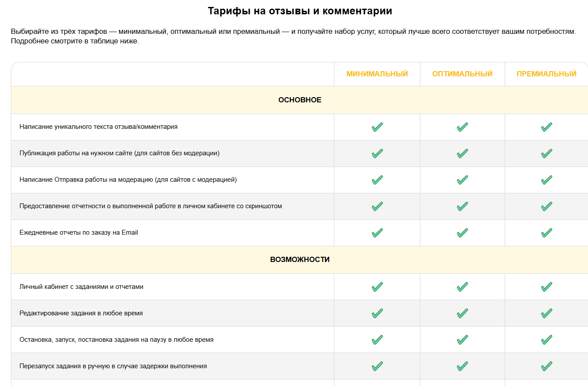588x386 pixels.
Task: Click Оптимальный checkmark for daily Email reports
Action: (462, 233)
